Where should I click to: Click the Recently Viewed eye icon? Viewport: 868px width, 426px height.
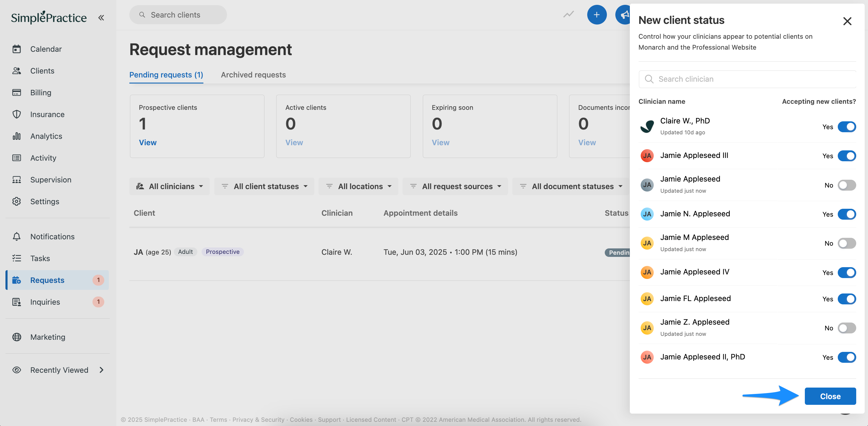click(x=17, y=370)
